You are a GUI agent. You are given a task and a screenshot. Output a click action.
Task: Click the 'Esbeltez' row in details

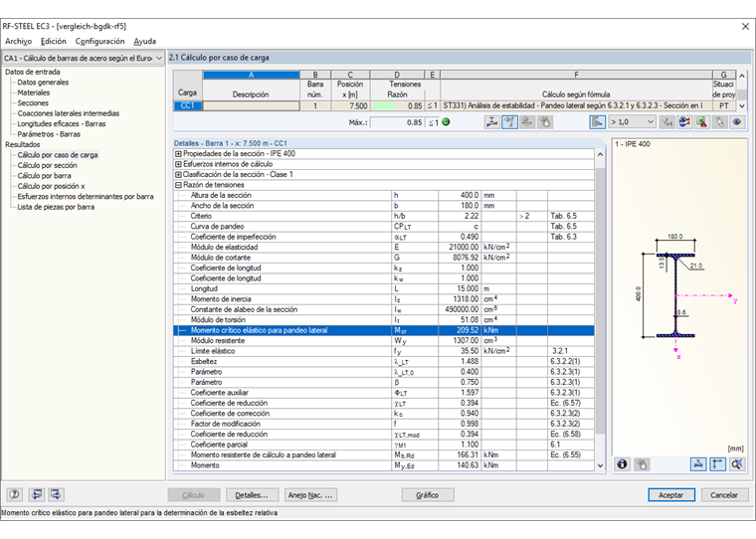click(x=384, y=362)
